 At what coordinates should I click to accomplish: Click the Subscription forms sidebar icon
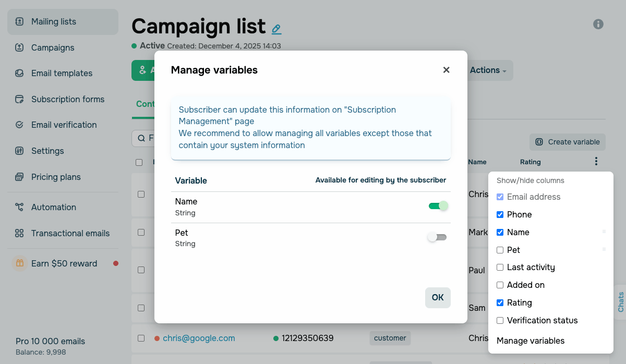(x=19, y=99)
